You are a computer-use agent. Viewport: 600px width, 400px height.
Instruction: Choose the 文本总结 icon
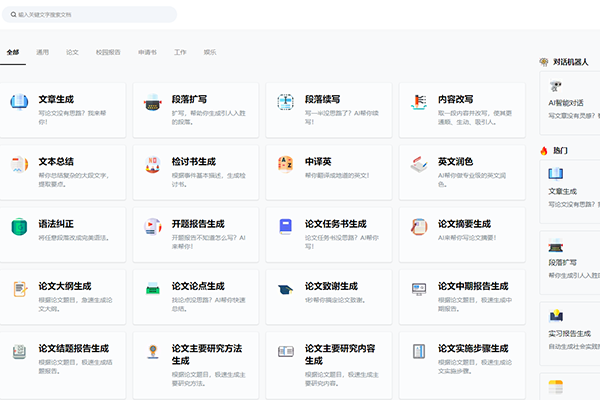[19, 164]
